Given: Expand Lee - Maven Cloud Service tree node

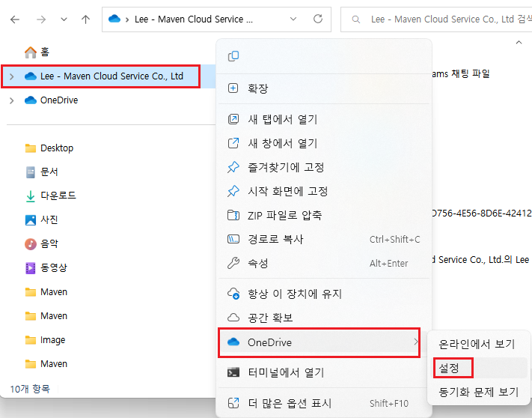Looking at the screenshot, I should (12, 76).
